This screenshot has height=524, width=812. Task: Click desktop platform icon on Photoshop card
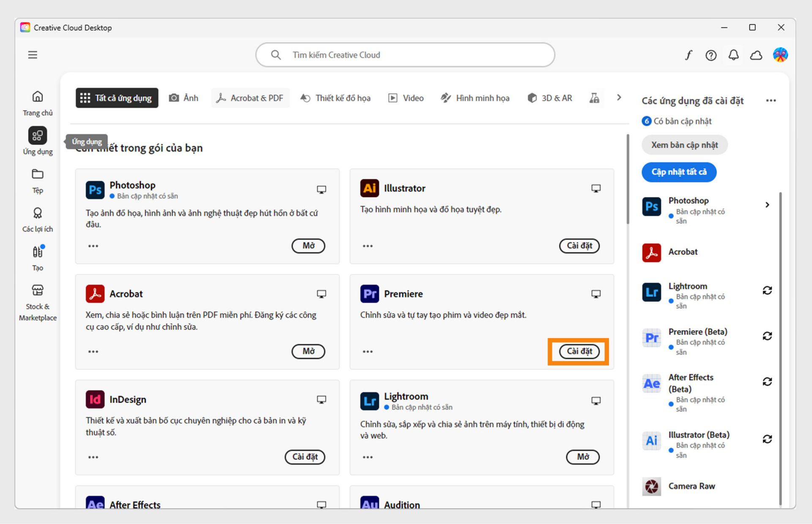point(321,190)
